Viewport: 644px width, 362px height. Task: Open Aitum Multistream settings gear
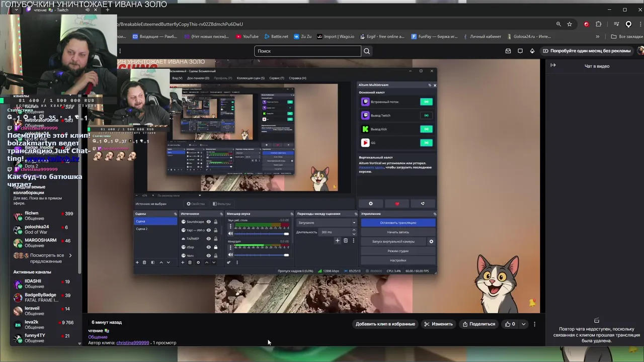[371, 204]
